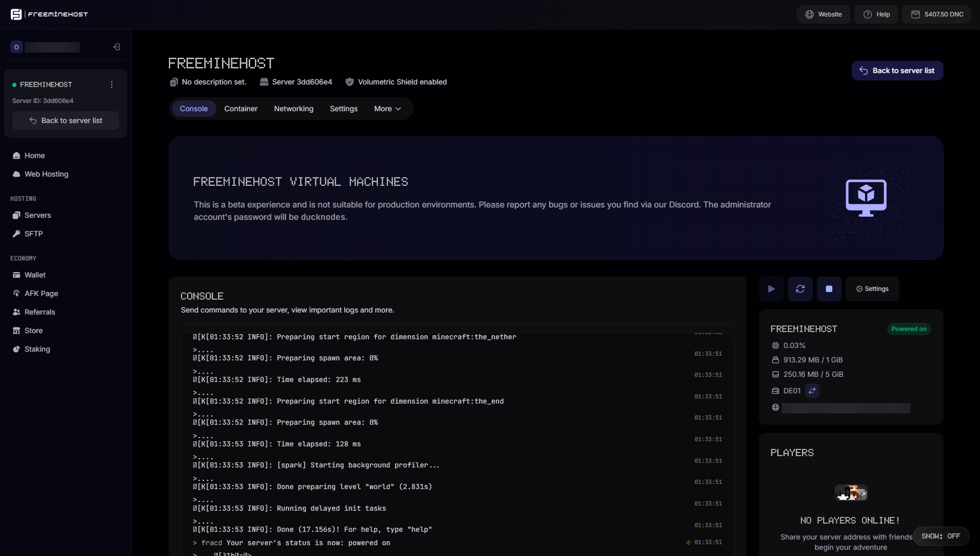Click the user avatar badge 'O'
Screen dimensions: 980x556
[16, 47]
